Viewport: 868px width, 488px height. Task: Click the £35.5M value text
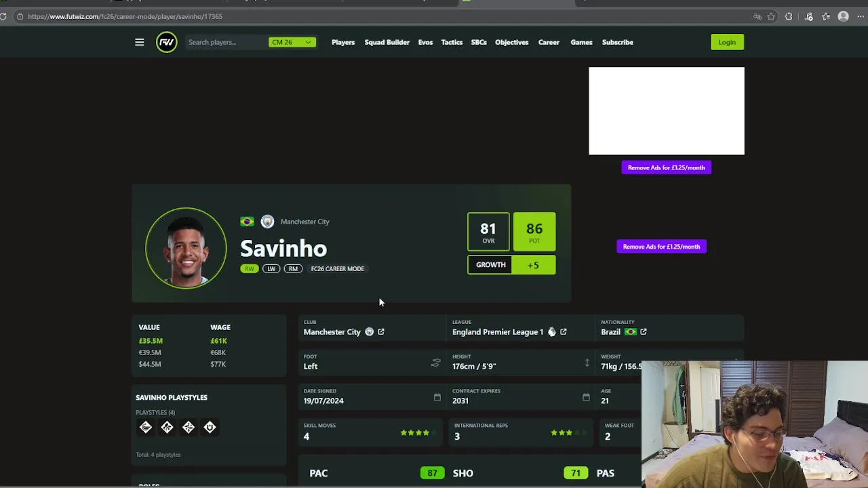point(151,341)
